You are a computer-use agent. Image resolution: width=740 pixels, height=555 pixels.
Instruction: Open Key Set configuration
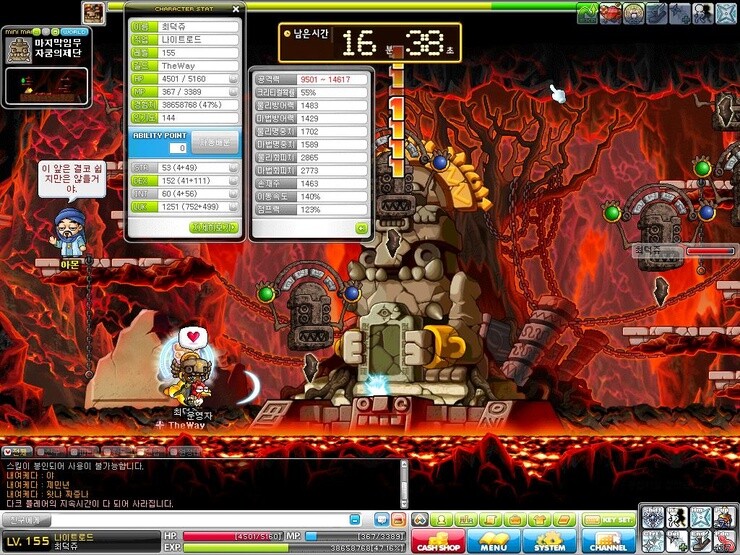(x=608, y=520)
